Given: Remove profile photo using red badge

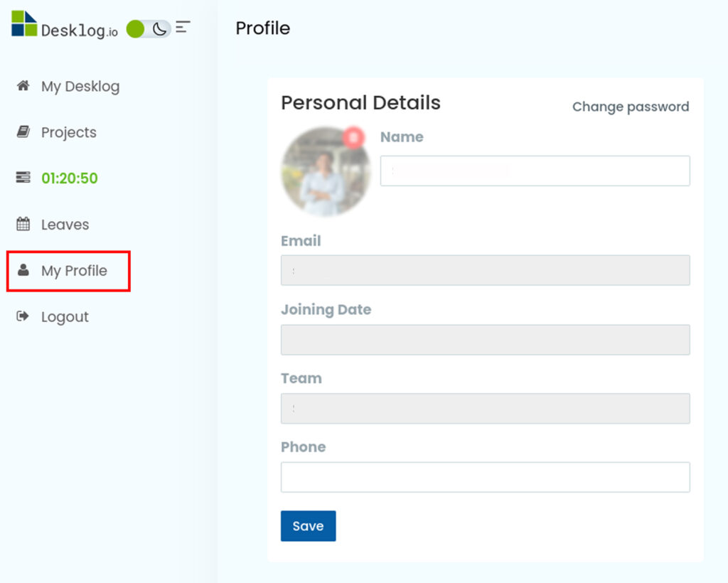Looking at the screenshot, I should pos(353,137).
